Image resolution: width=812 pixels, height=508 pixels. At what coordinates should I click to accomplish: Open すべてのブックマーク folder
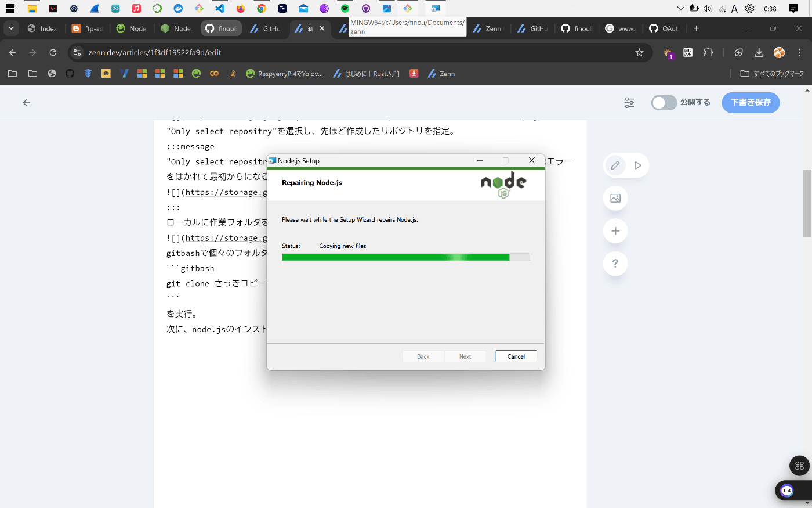[772, 74]
